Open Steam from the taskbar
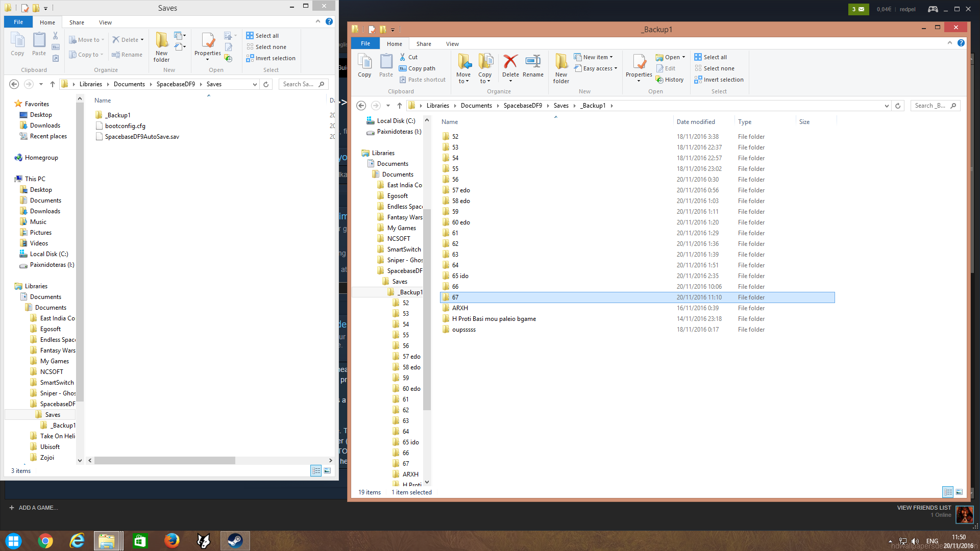 tap(235, 541)
